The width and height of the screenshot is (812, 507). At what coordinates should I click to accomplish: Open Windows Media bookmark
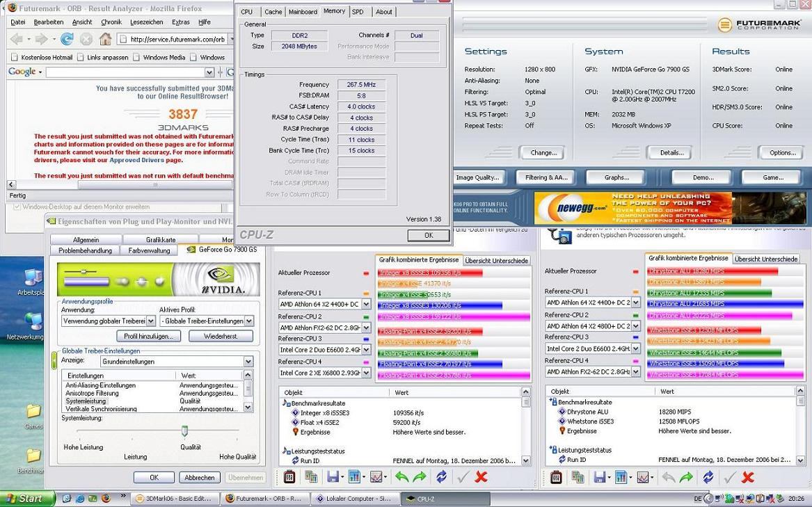coord(159,58)
